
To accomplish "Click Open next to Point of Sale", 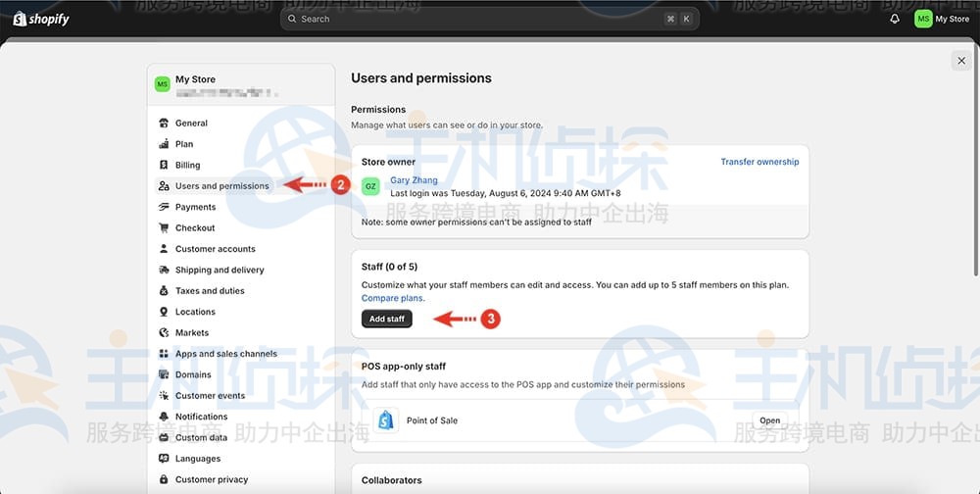I will [770, 420].
